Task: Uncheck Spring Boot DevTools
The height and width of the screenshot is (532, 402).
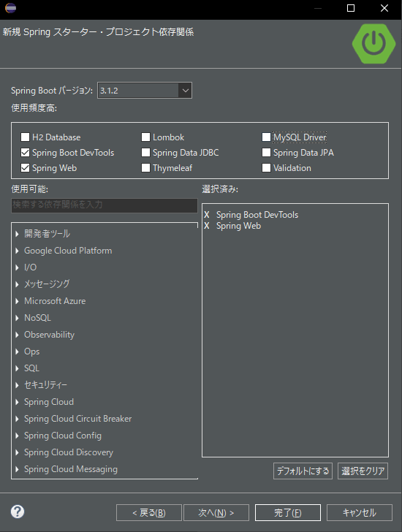Action: 25,153
